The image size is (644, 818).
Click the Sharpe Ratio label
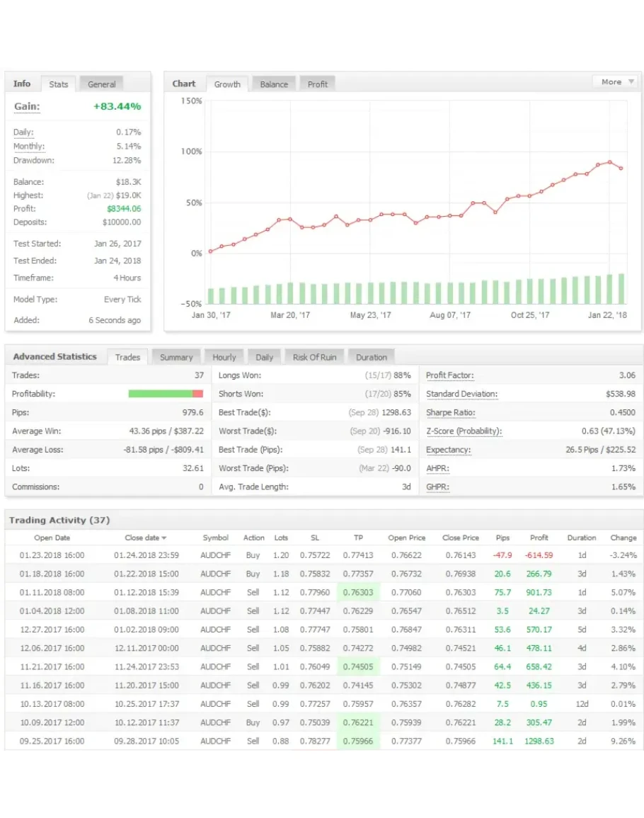(x=451, y=413)
